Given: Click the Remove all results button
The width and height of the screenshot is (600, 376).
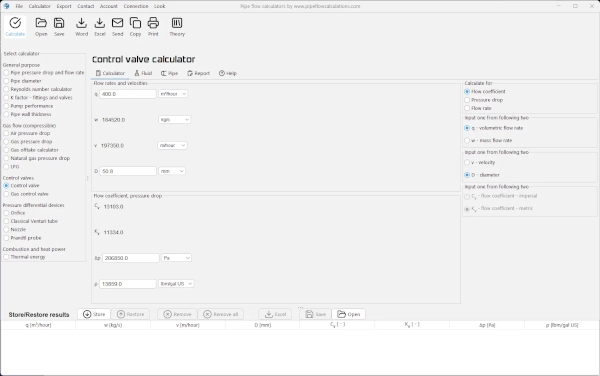Looking at the screenshot, I should (x=220, y=314).
